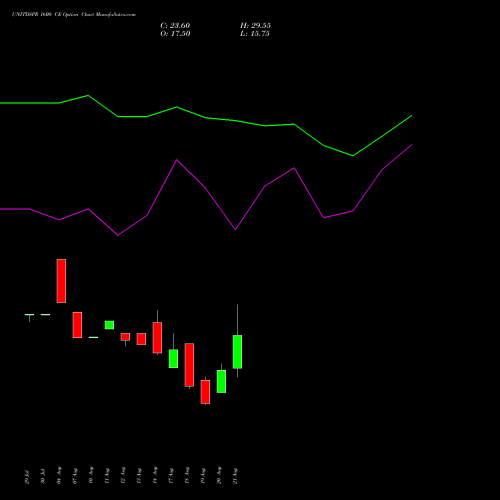Screen dimensions: 500x500
Task: Click the purple indicator line's highest peak
Action: click(411, 145)
